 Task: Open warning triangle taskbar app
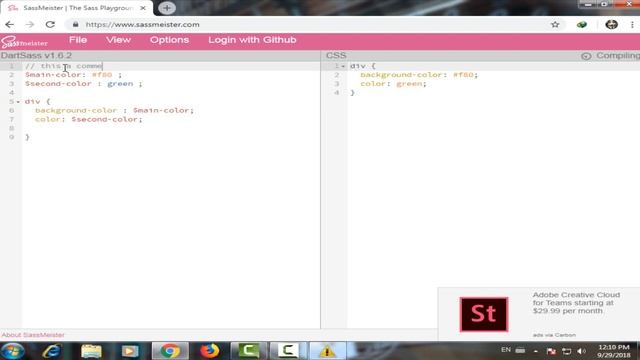[x=327, y=351]
